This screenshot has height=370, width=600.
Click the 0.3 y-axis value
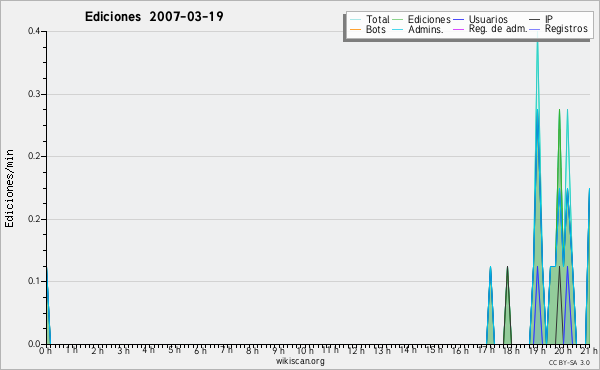click(x=34, y=94)
